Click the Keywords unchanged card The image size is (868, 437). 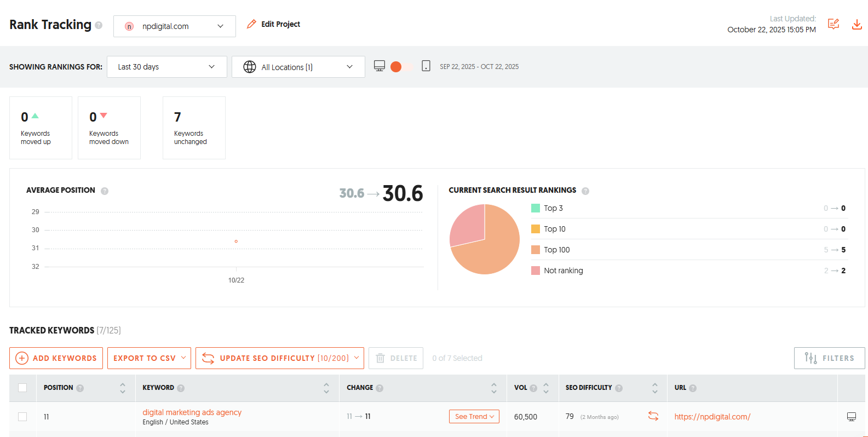coord(194,128)
